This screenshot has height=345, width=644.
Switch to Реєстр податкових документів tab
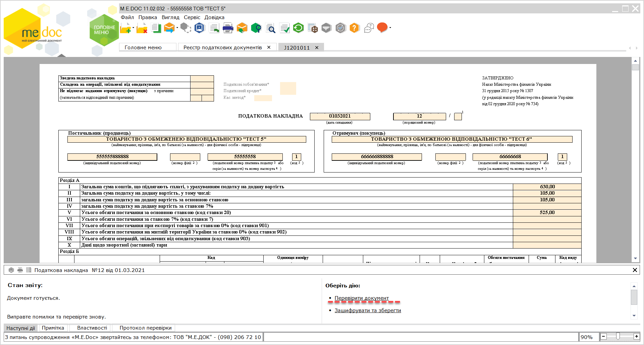pyautogui.click(x=223, y=48)
